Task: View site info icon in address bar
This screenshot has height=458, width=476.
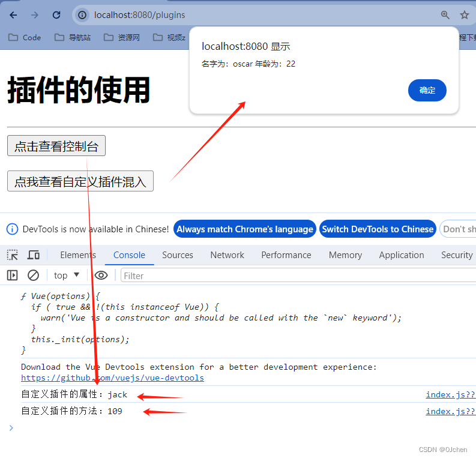Action: 82,15
